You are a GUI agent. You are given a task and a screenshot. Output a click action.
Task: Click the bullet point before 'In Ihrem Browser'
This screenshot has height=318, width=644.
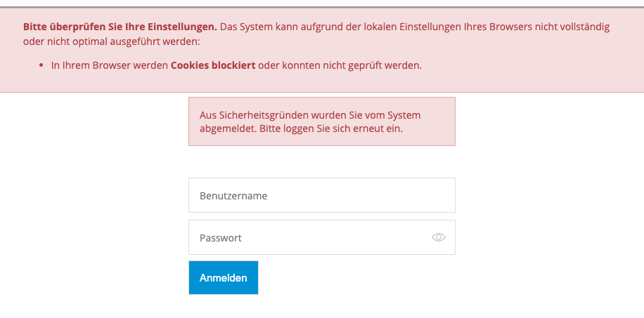click(41, 65)
